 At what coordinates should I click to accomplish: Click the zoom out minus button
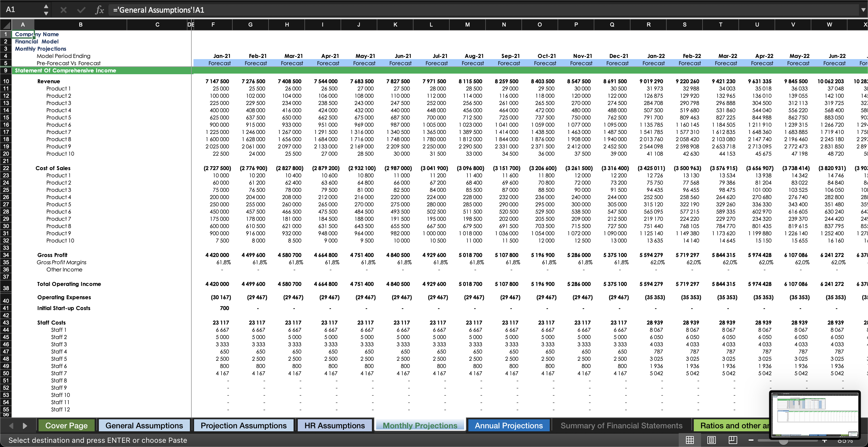coord(751,440)
